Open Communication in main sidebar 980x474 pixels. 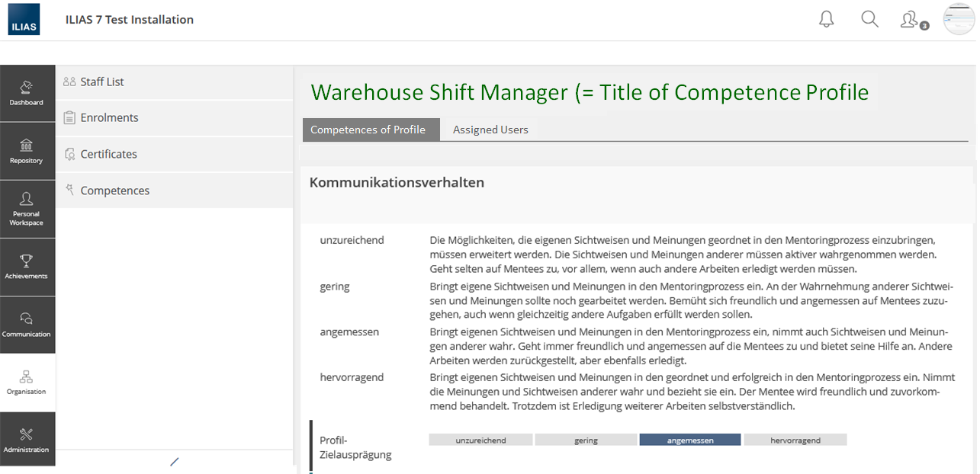click(27, 325)
